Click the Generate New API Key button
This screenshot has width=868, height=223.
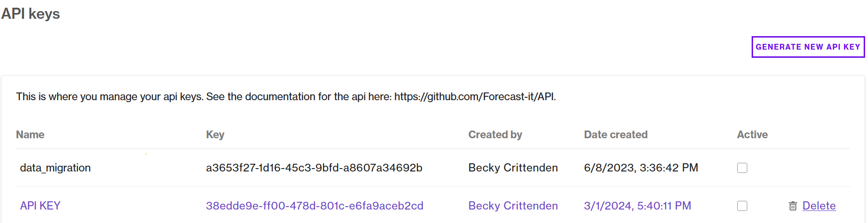tap(808, 47)
